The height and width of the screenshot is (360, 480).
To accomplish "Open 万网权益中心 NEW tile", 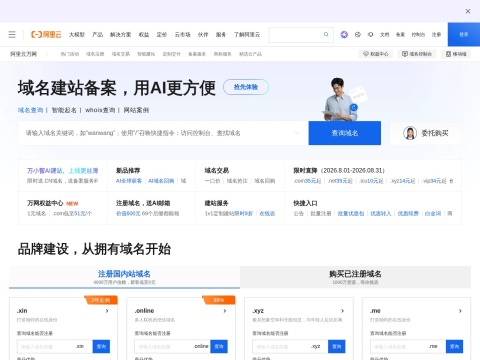I will [x=63, y=208].
